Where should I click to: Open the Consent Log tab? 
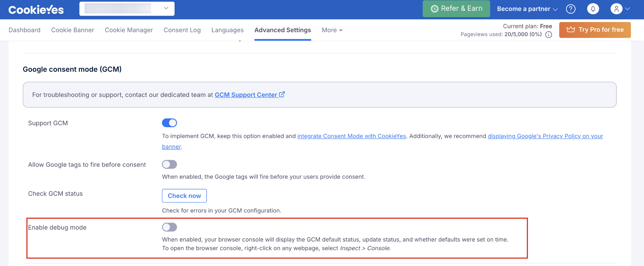[x=182, y=30]
